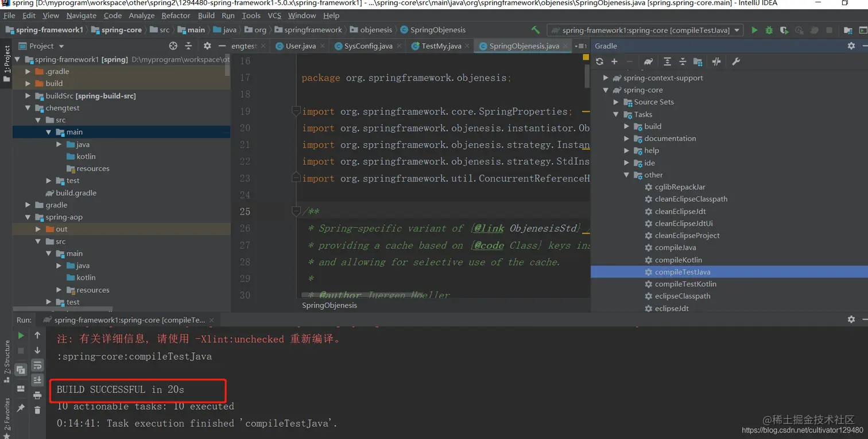Select the cglibRepackJar Gradle task

click(x=680, y=187)
